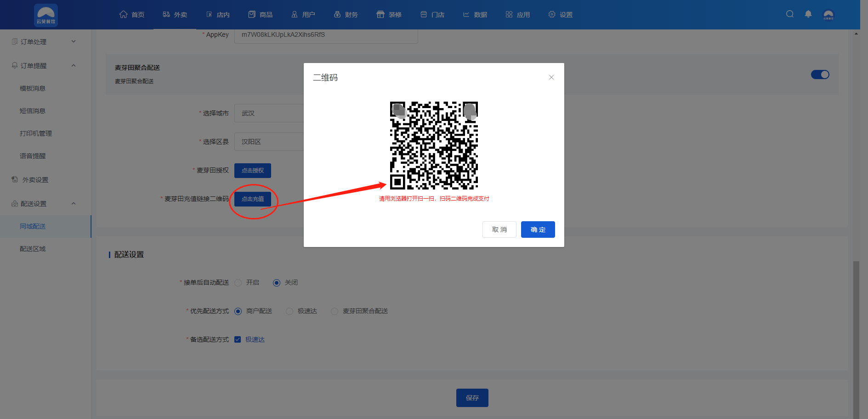
Task: Open the 选择区县 dropdown showing 汉阳区
Action: click(269, 142)
